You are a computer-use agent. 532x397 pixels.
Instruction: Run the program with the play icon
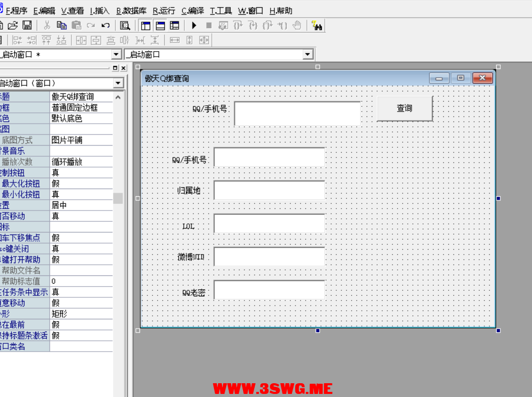point(194,26)
